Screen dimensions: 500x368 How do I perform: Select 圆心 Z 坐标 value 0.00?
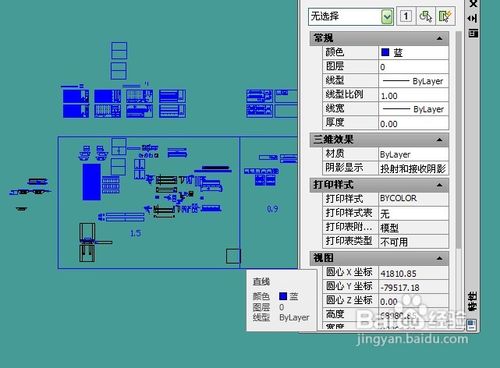(x=413, y=302)
